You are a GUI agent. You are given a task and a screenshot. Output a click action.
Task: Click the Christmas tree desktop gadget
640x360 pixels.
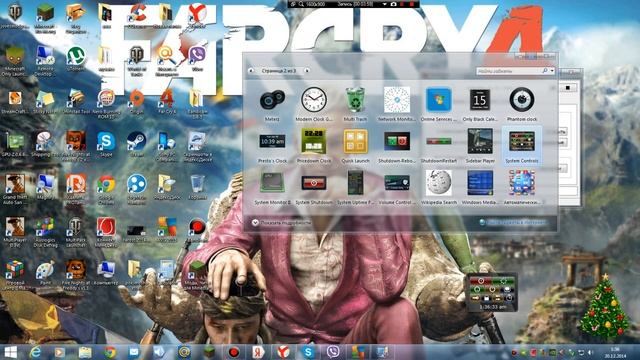[604, 307]
